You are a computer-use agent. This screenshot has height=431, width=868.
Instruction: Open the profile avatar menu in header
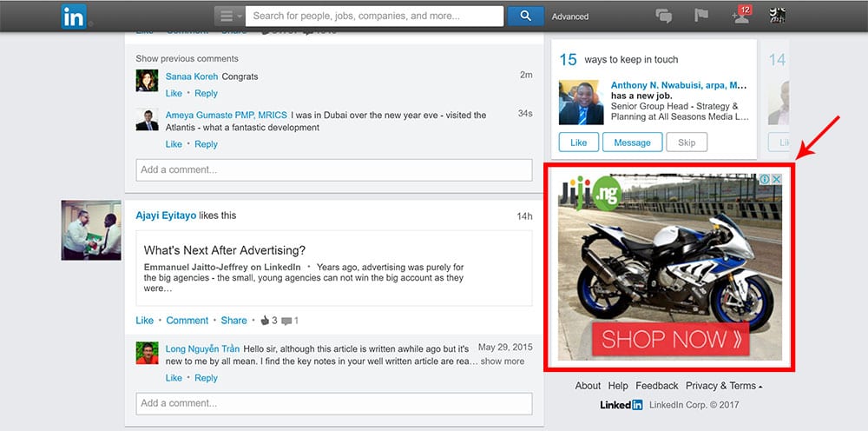pyautogui.click(x=778, y=16)
